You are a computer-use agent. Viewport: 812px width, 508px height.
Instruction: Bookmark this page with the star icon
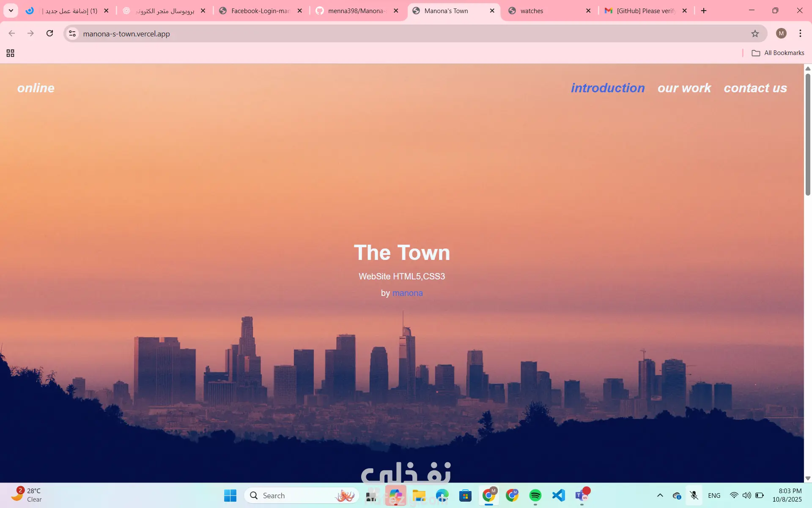[755, 33]
